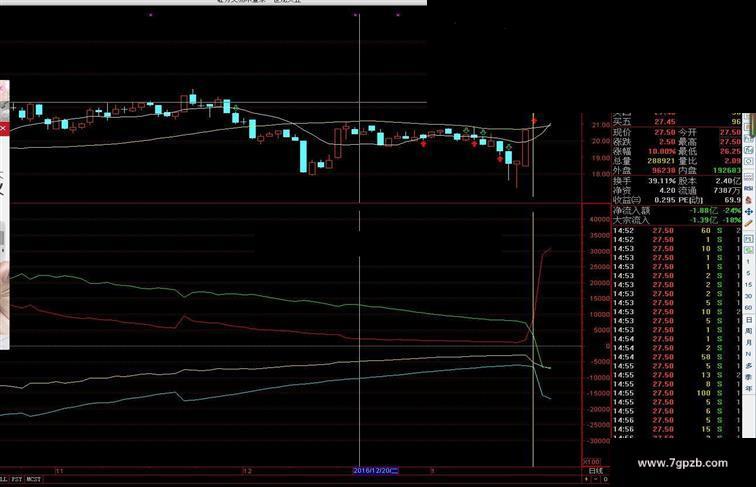756x487 pixels.
Task: Switch to yearly (年) K-line period
Action: tap(749, 389)
